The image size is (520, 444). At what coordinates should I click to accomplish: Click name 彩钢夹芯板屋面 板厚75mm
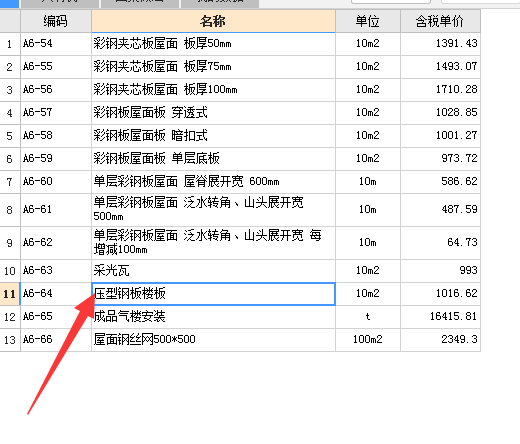[x=162, y=67]
